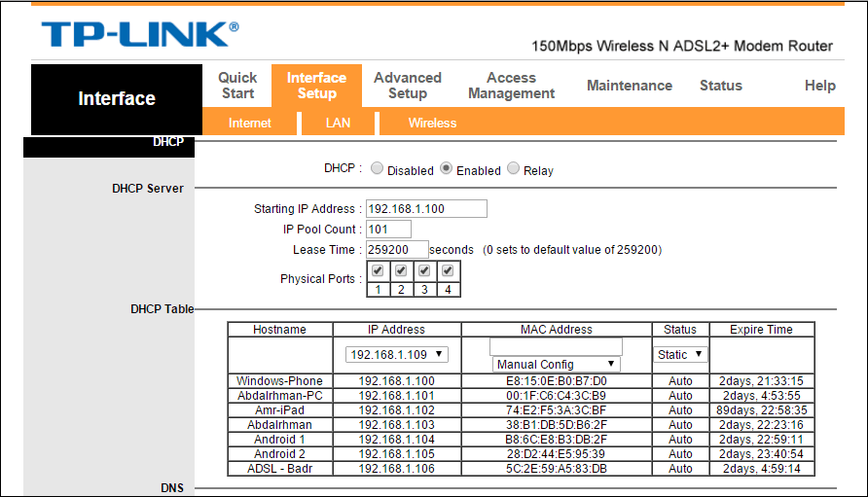Screen dimensions: 868x497
Task: Switch to the Interface Setup tab
Action: pyautogui.click(x=316, y=86)
